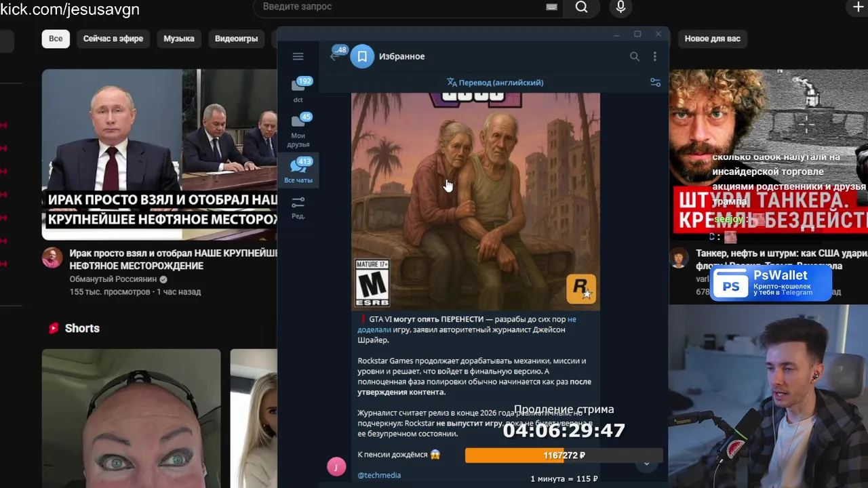This screenshot has height=488, width=868.
Task: Click the Обманутый Россиянин channel avatar
Action: 52,258
